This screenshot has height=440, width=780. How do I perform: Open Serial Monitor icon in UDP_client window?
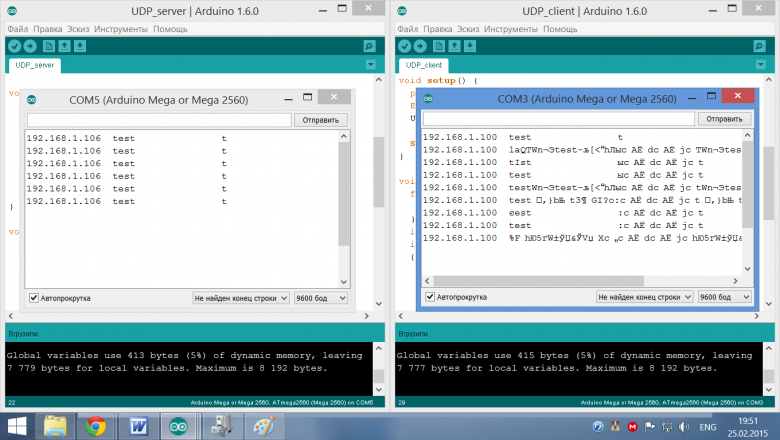click(x=759, y=46)
